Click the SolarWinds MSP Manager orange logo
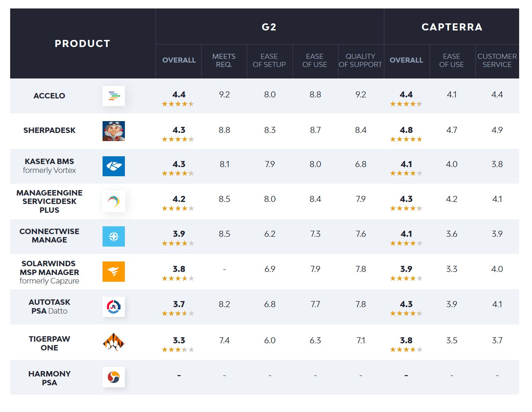 pos(114,272)
